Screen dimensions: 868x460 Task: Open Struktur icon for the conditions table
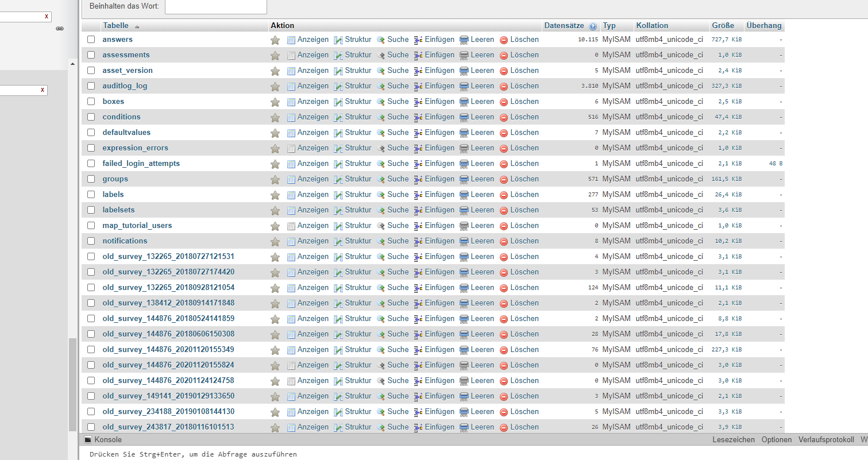[x=338, y=118]
